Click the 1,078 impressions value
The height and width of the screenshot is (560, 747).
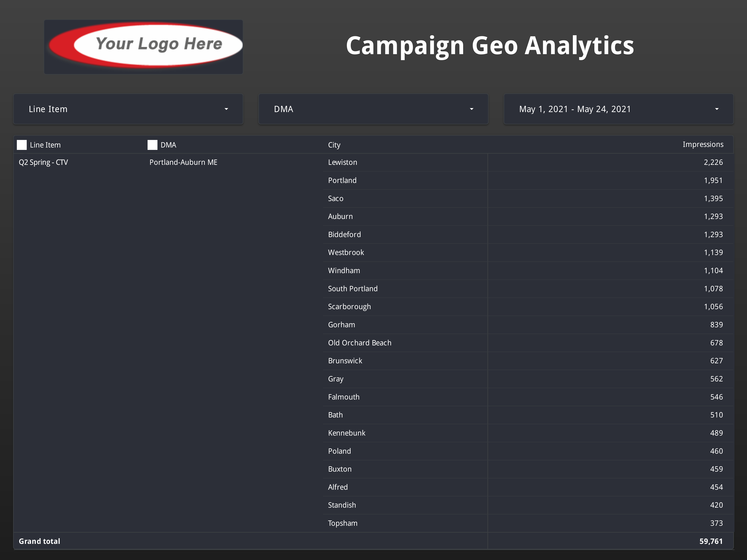(713, 289)
